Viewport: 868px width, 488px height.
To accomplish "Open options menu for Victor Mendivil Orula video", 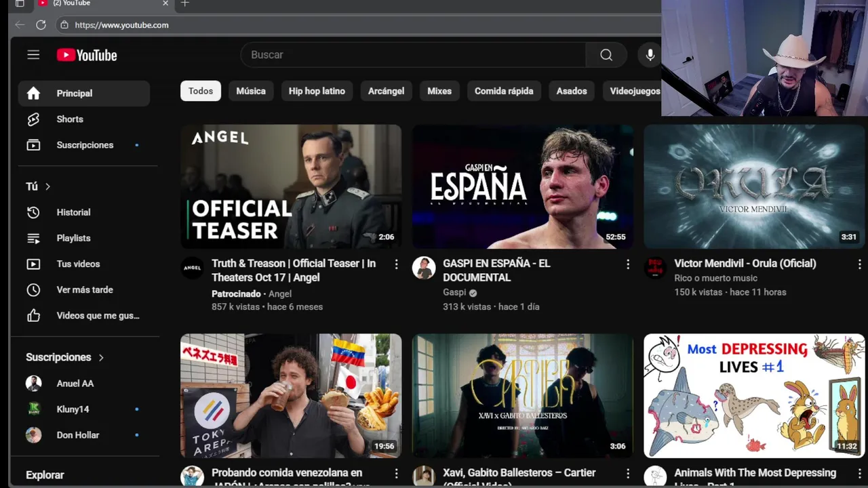I will tap(859, 264).
